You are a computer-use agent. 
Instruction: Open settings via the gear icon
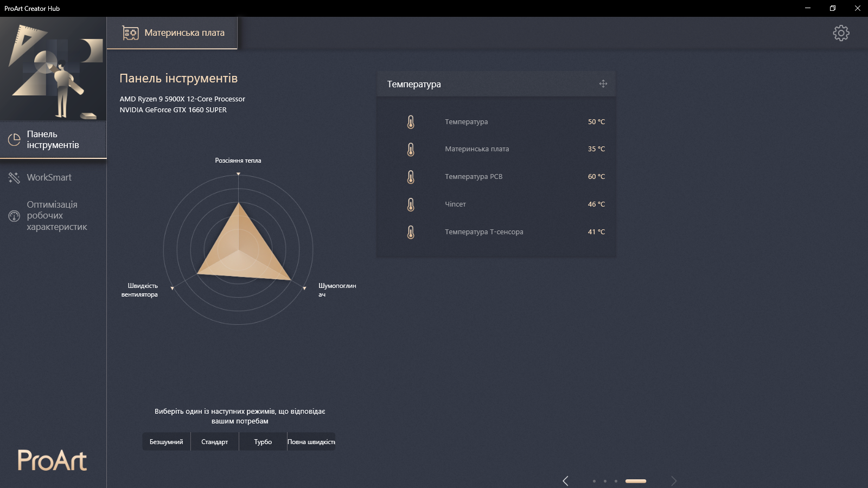click(x=841, y=33)
